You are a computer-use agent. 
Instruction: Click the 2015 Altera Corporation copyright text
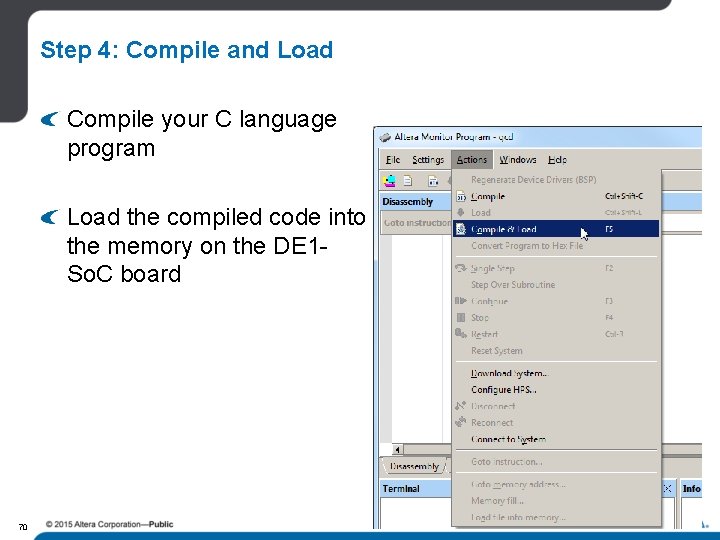pyautogui.click(x=109, y=524)
